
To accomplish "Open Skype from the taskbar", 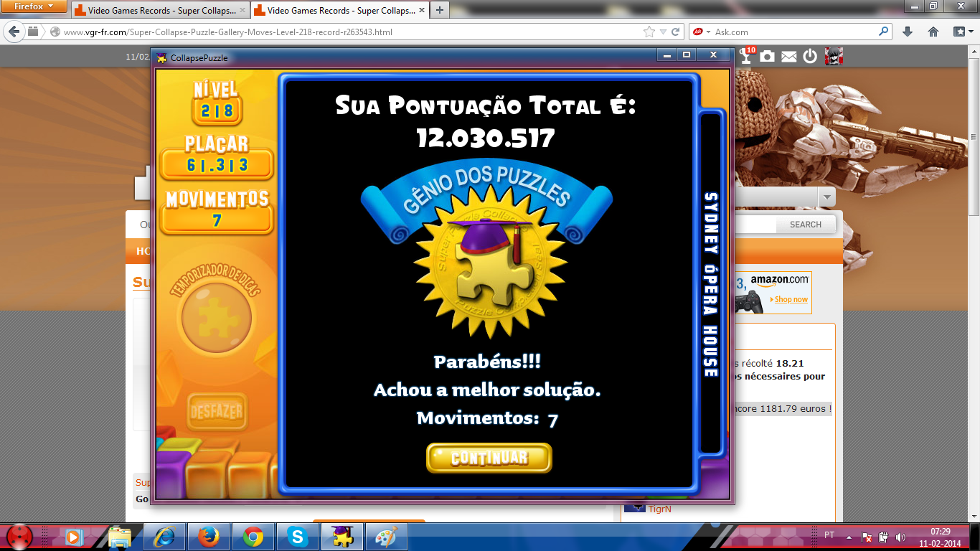I will pyautogui.click(x=298, y=537).
